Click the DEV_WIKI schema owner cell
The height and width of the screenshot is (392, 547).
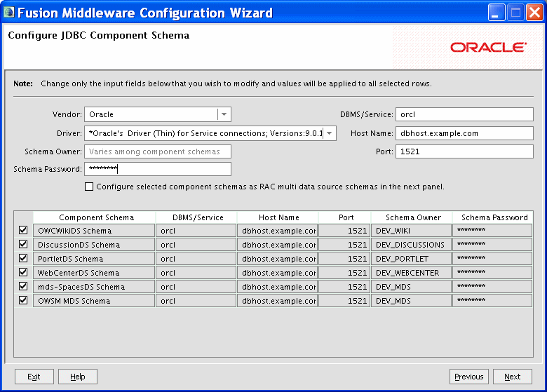411,231
